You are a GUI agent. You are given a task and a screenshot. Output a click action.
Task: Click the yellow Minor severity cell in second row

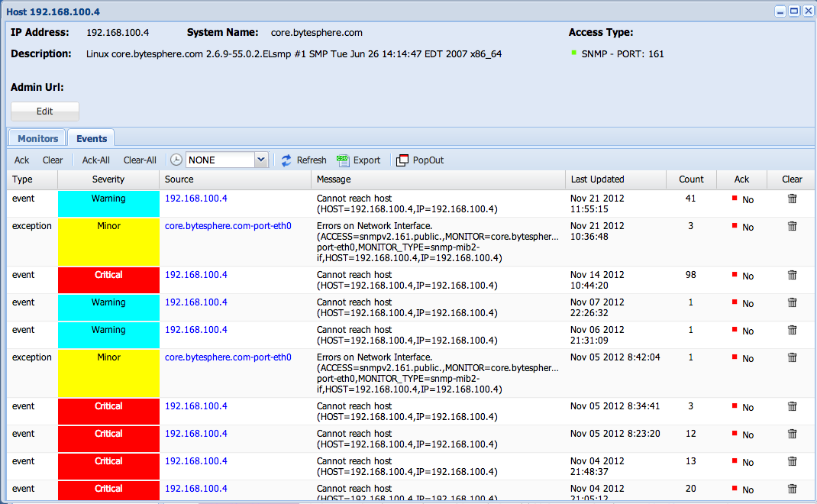(x=108, y=241)
